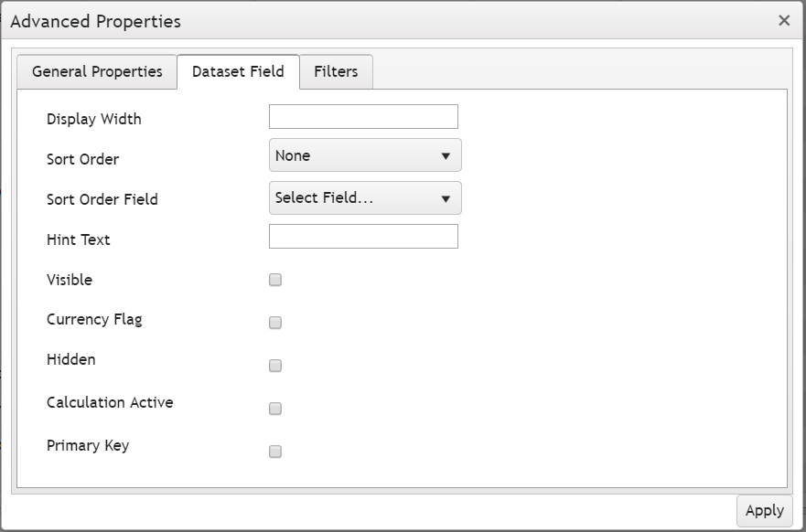Apply the property changes

click(765, 510)
